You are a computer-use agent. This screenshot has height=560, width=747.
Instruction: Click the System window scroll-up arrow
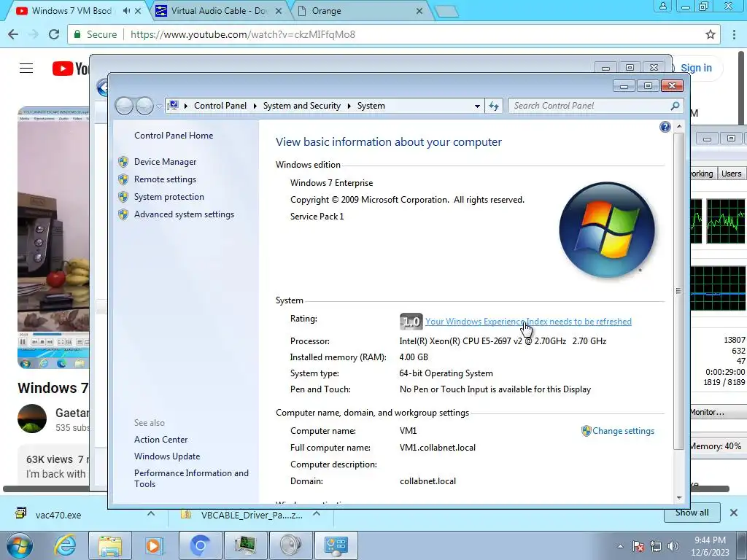[679, 127]
